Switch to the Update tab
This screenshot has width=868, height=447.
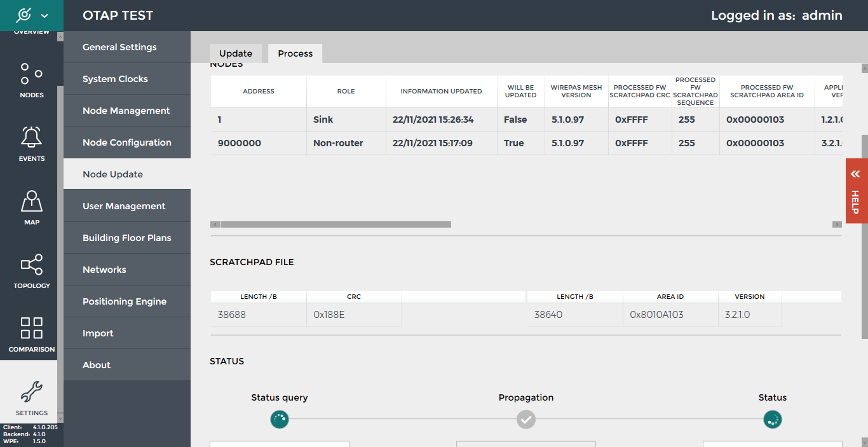point(236,53)
